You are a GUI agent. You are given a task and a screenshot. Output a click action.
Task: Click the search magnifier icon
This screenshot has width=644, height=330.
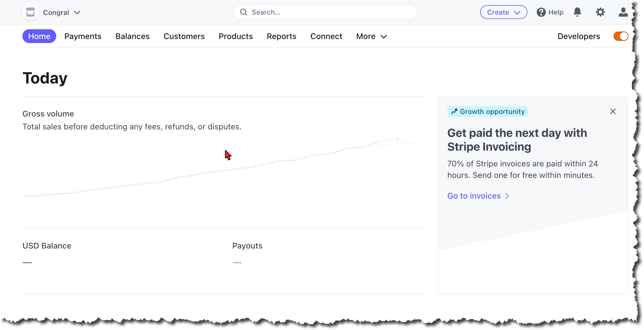[x=244, y=12]
